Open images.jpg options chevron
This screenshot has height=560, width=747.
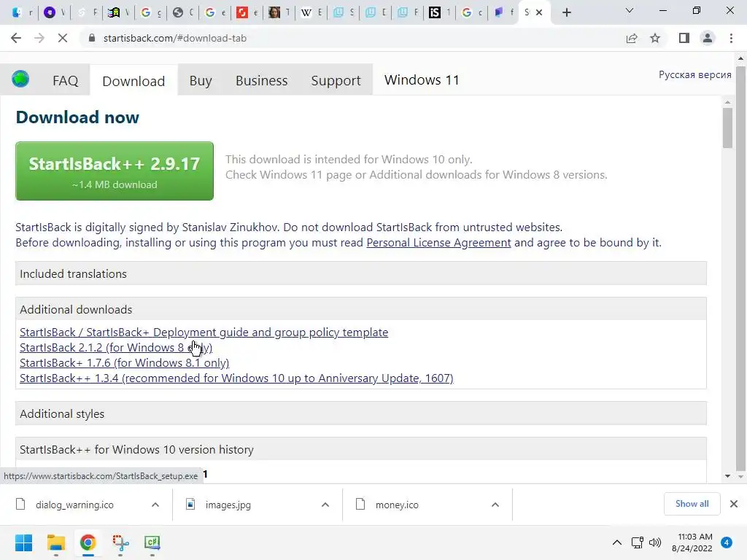click(325, 505)
